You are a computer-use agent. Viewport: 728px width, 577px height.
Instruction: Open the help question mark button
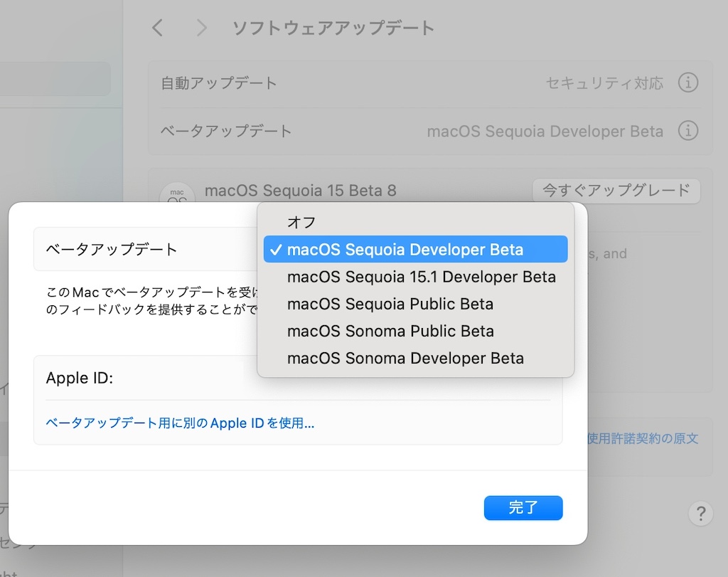click(700, 514)
